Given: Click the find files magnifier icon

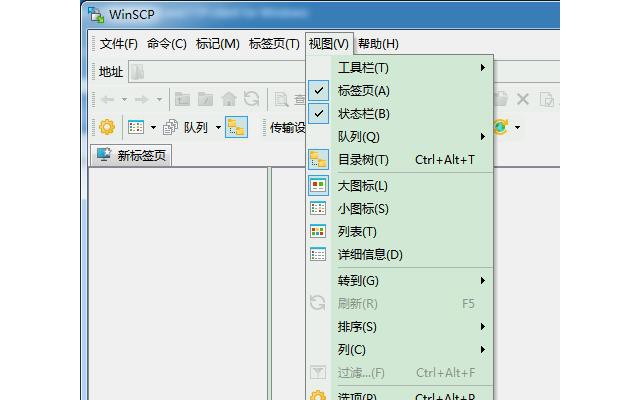Looking at the screenshot, I should (x=281, y=99).
